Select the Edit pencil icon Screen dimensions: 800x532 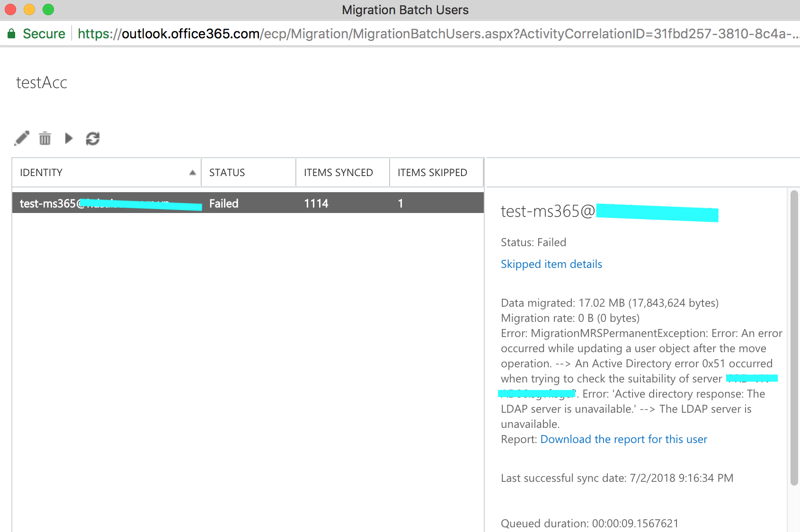coord(22,138)
